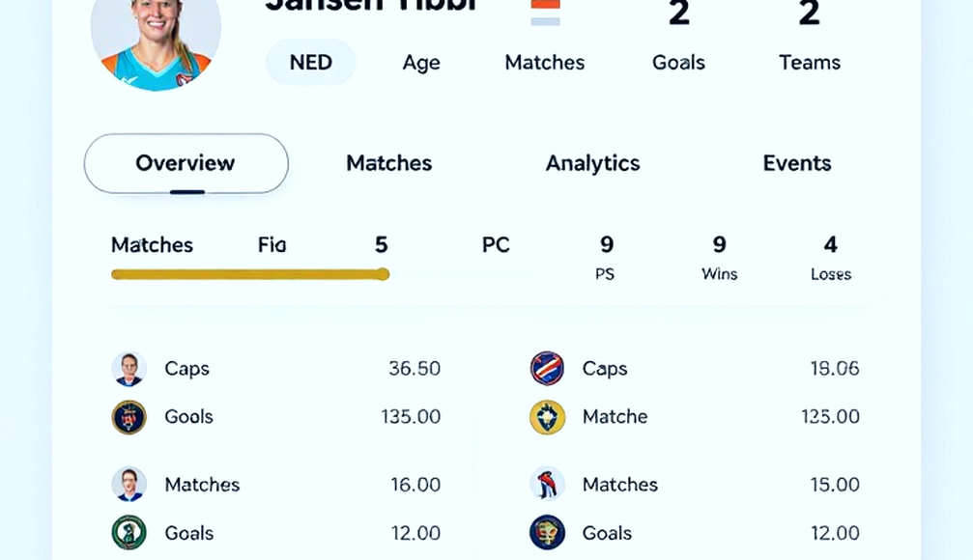973x560 pixels.
Task: Open the Events tab
Action: [797, 163]
